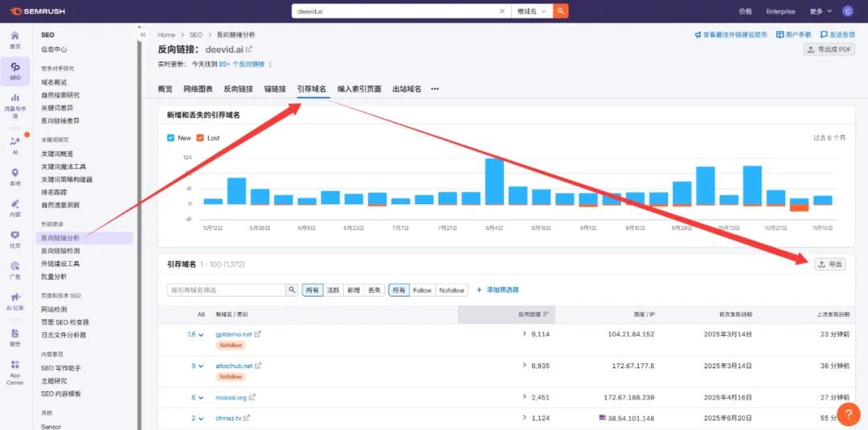Click the 导出 export button
868x430 pixels.
(830, 264)
